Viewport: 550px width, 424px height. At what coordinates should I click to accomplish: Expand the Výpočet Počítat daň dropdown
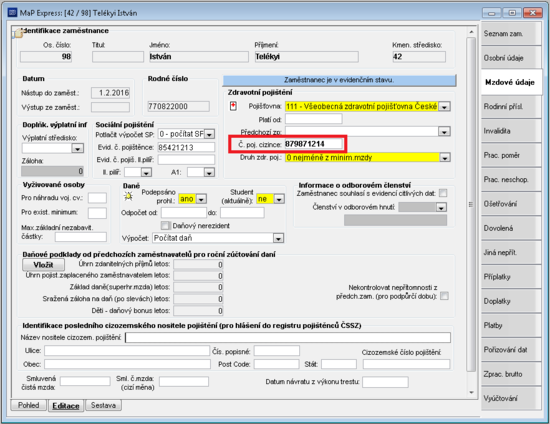278,238
